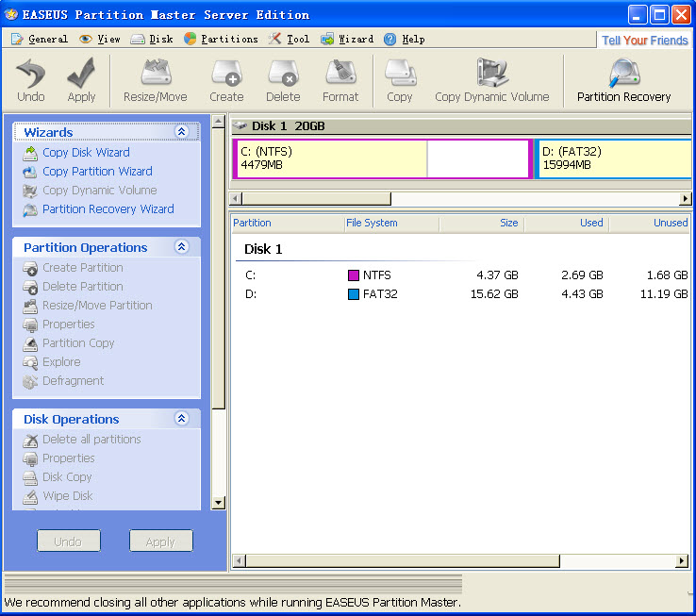Image resolution: width=696 pixels, height=616 pixels.
Task: Collapse the Wizards panel
Action: (182, 133)
